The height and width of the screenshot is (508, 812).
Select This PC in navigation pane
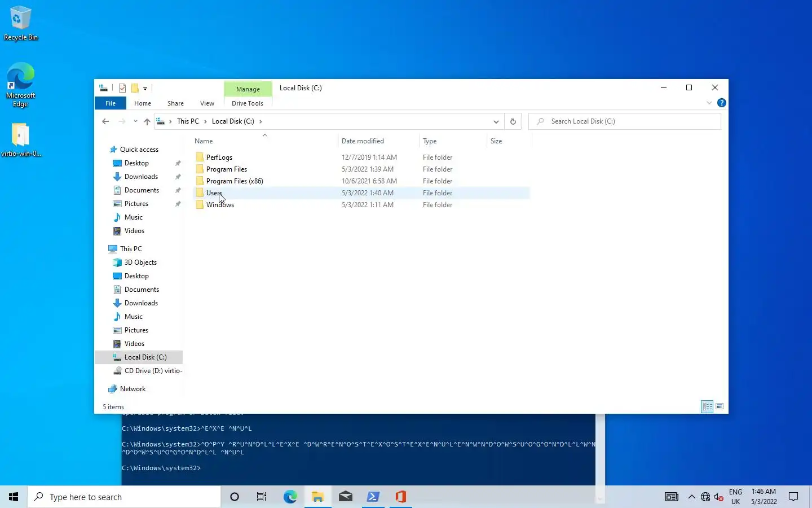[x=131, y=249]
